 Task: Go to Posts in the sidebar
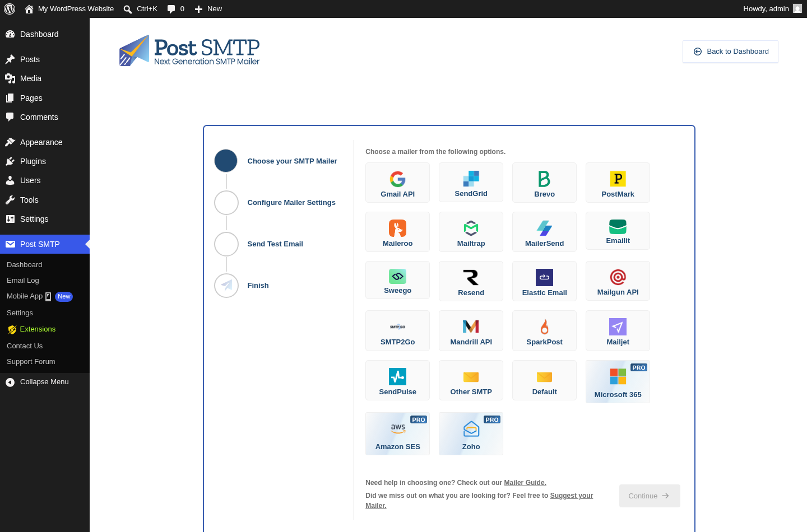[45, 59]
